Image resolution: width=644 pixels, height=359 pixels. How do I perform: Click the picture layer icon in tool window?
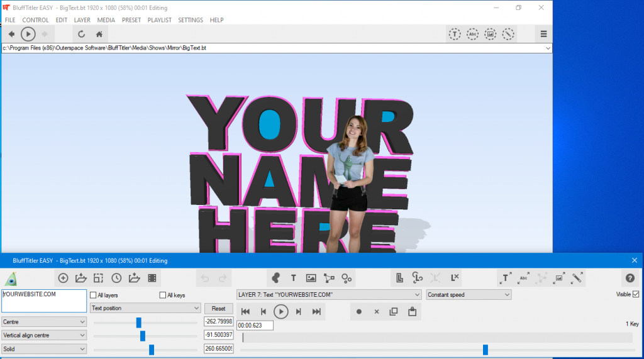point(311,278)
